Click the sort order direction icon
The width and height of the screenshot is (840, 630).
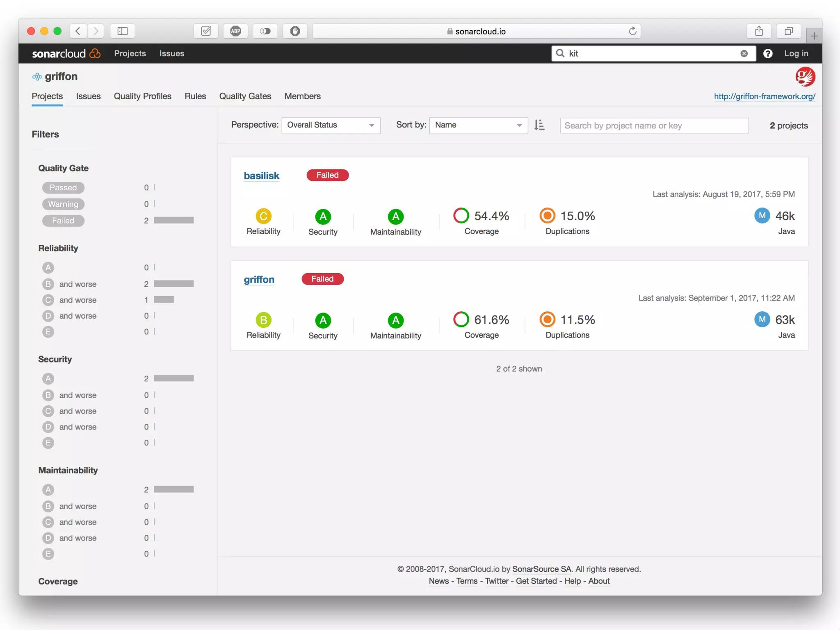pyautogui.click(x=539, y=125)
